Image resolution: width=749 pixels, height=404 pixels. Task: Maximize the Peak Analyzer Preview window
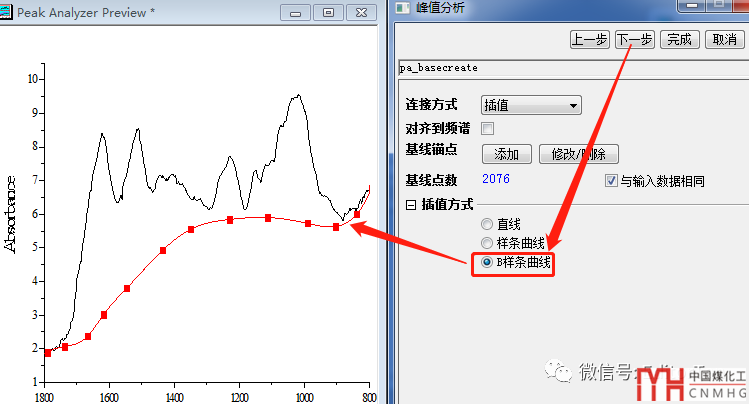click(x=328, y=13)
